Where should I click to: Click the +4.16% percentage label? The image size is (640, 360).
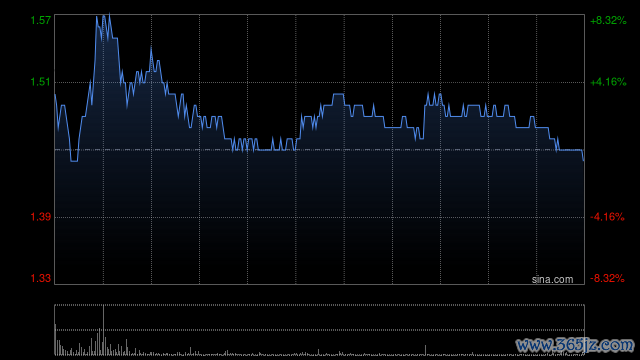click(608, 82)
